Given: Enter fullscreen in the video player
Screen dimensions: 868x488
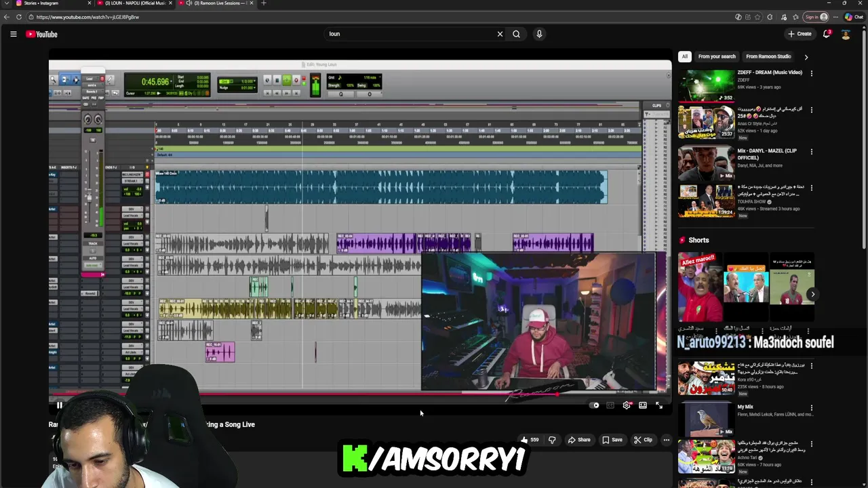Looking at the screenshot, I should [659, 405].
